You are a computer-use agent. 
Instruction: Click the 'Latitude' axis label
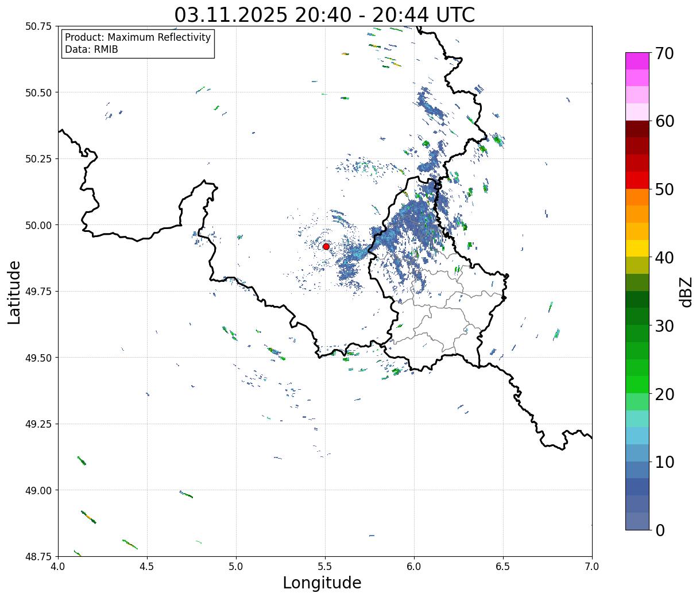[14, 292]
